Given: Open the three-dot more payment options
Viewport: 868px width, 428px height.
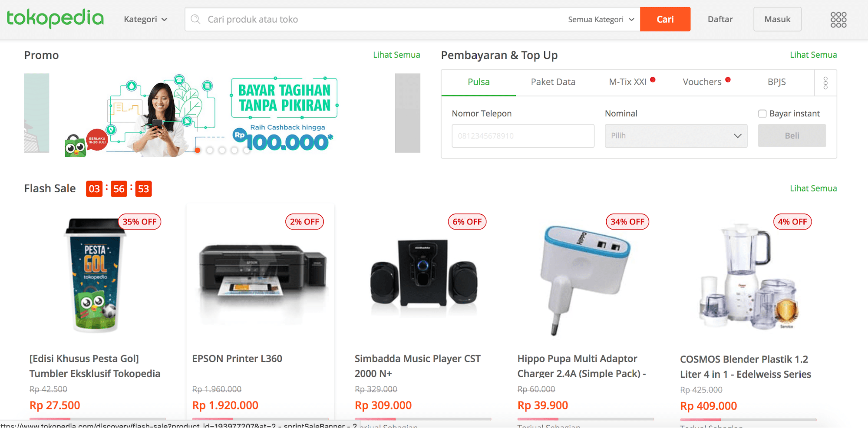Looking at the screenshot, I should (x=825, y=83).
